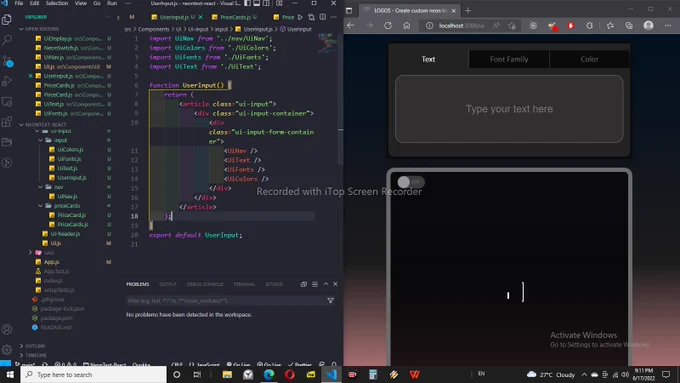Expand the Timeline section

[x=36, y=355]
